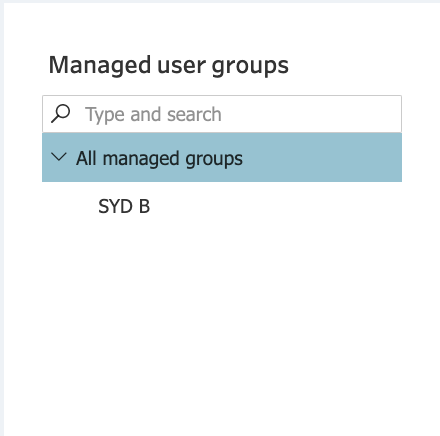This screenshot has width=440, height=436.
Task: Highlight the All managed groups node
Action: [x=222, y=157]
